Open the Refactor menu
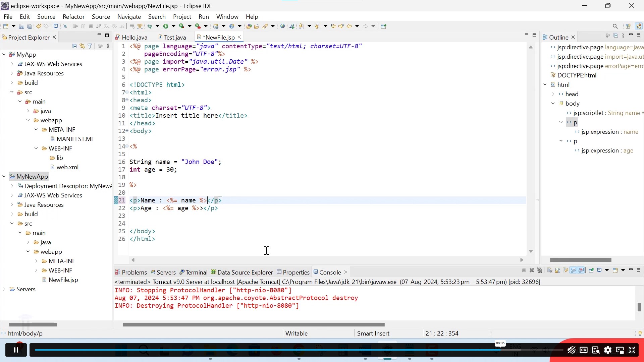This screenshot has height=362, width=644. pos(73,16)
